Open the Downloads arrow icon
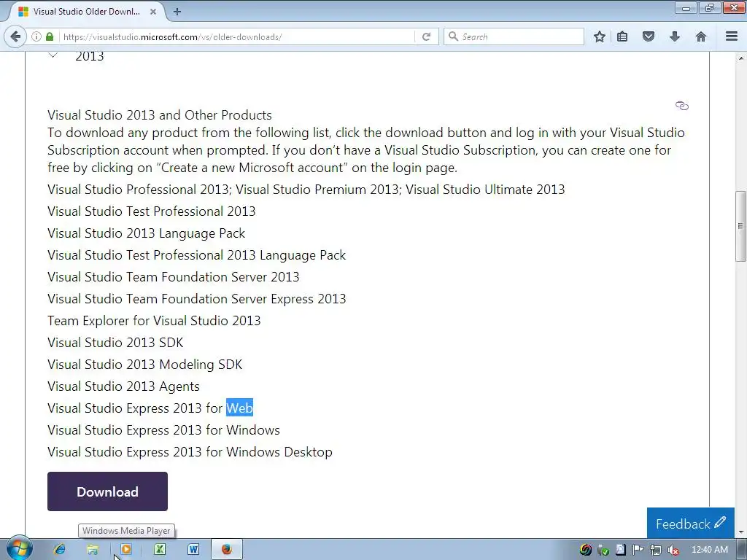747x560 pixels. click(675, 36)
